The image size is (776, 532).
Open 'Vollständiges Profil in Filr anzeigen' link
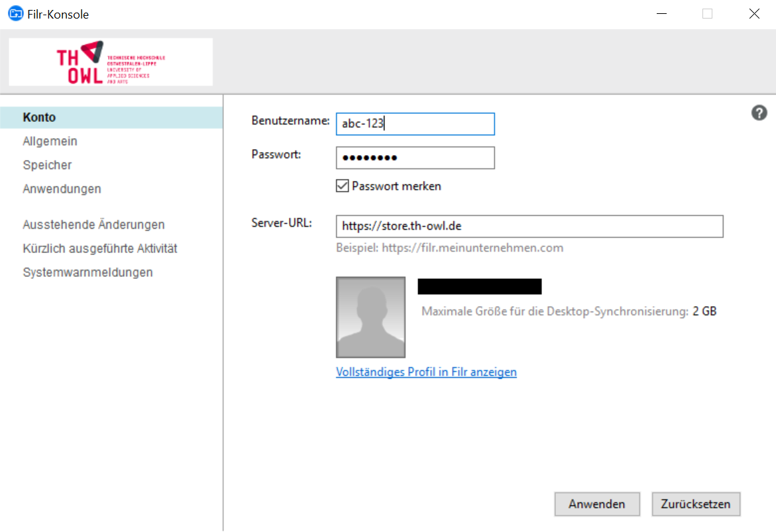426,372
